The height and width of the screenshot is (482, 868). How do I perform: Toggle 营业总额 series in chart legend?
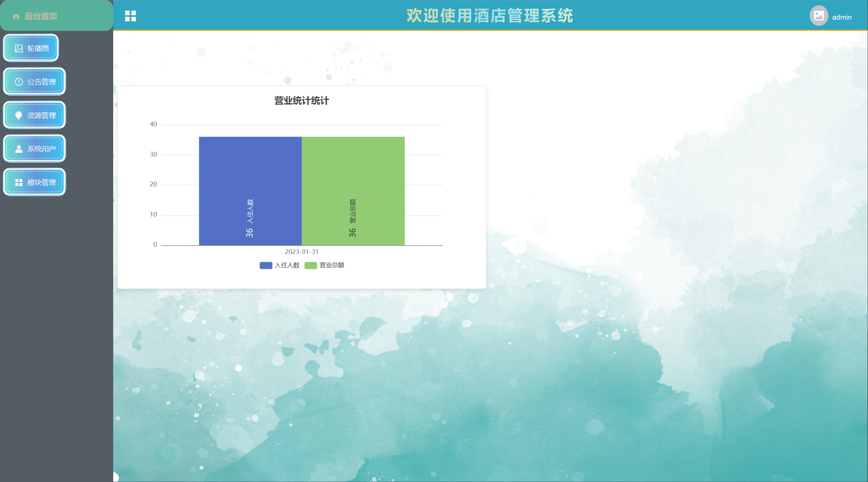coord(325,265)
